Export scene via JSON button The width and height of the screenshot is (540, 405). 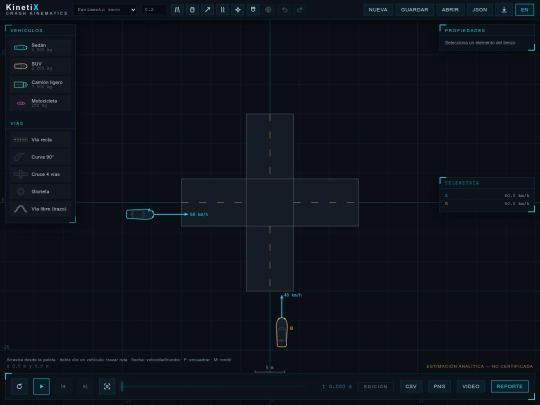click(479, 10)
